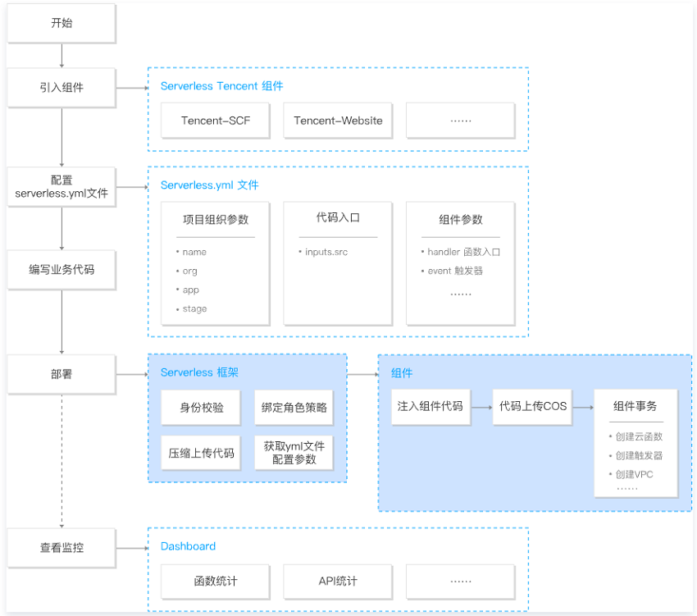This screenshot has width=697, height=616.
Task: Select the Tencent-SCF component box
Action: (x=215, y=121)
